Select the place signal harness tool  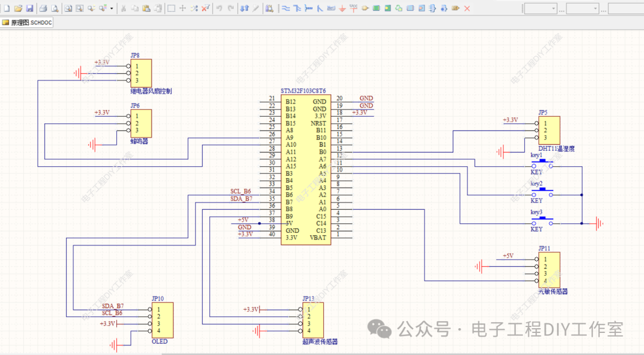(x=308, y=8)
